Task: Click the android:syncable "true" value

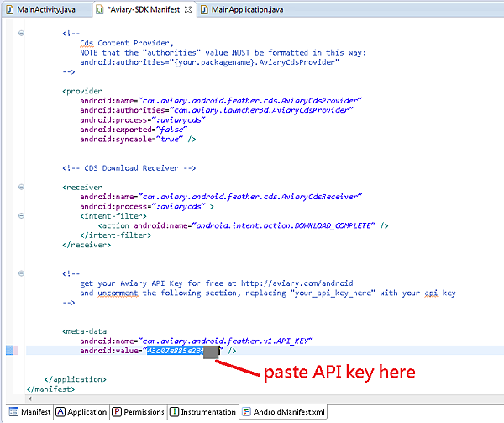Action: (170, 139)
